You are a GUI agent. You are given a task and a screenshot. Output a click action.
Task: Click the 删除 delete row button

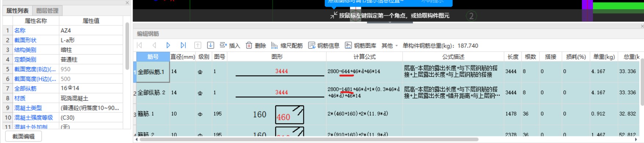coord(256,45)
